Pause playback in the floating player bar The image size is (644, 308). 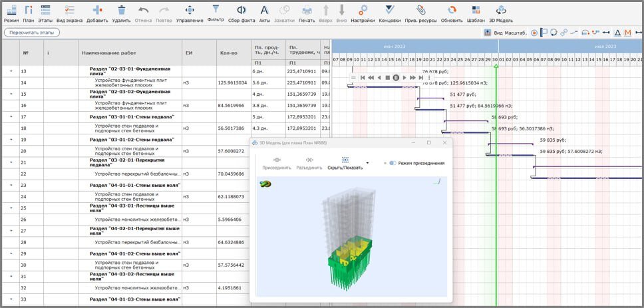click(x=396, y=78)
